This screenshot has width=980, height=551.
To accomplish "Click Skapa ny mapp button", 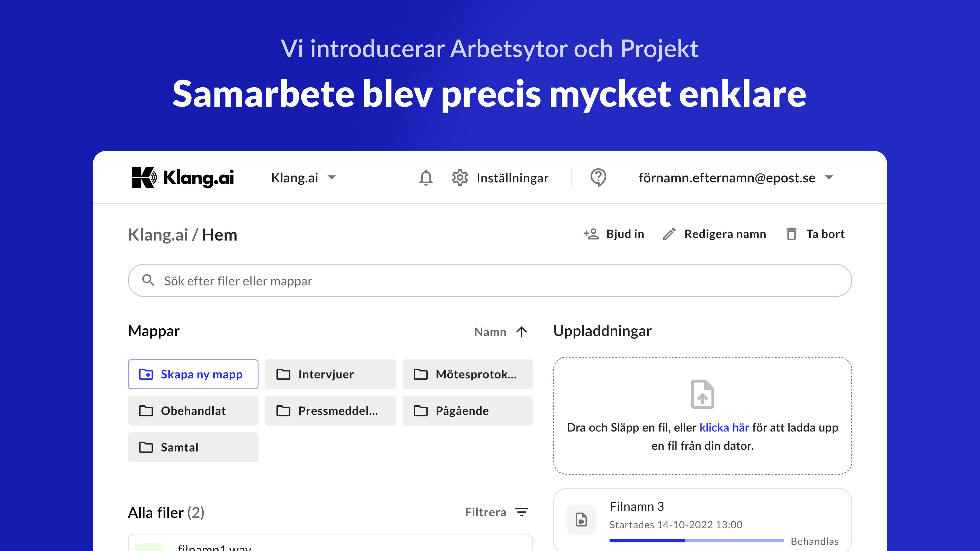I will point(193,374).
